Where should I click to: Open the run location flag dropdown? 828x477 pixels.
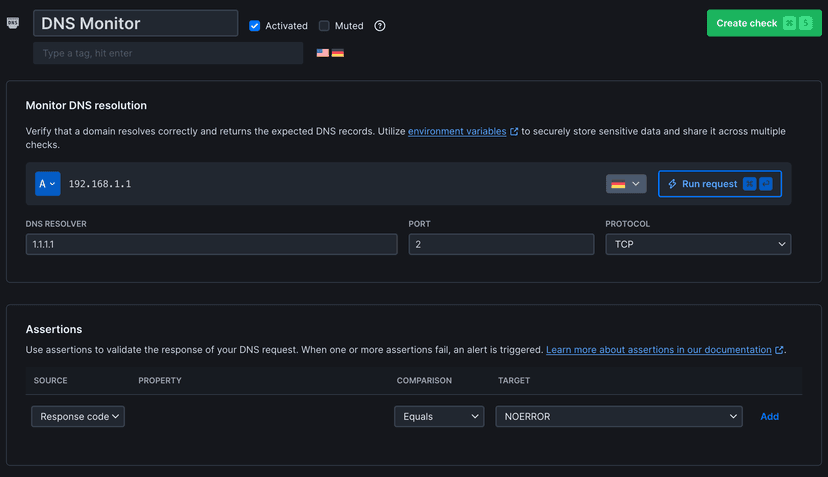[626, 184]
